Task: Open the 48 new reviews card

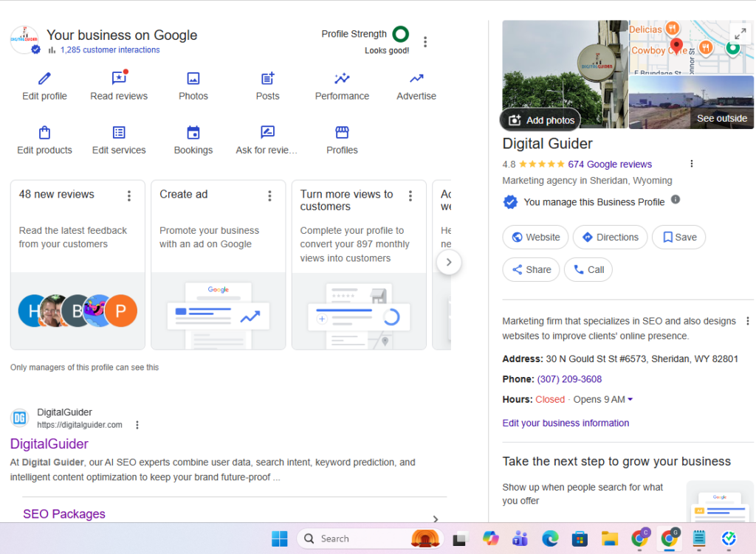Action: point(78,265)
